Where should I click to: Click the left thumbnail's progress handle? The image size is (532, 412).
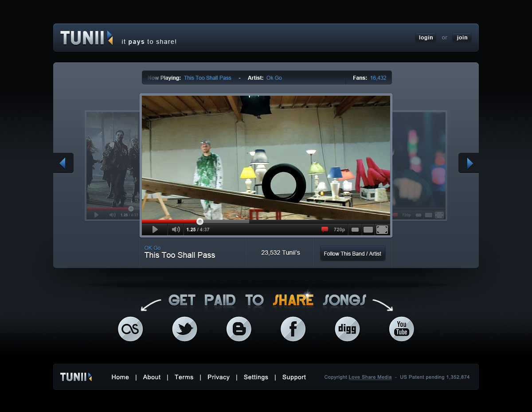(131, 209)
